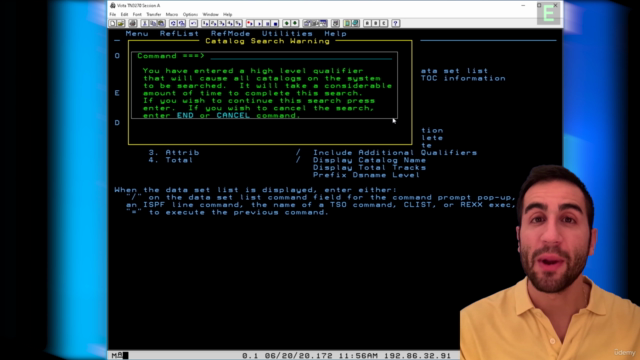
Task: Open the Options menu
Action: 190,14
